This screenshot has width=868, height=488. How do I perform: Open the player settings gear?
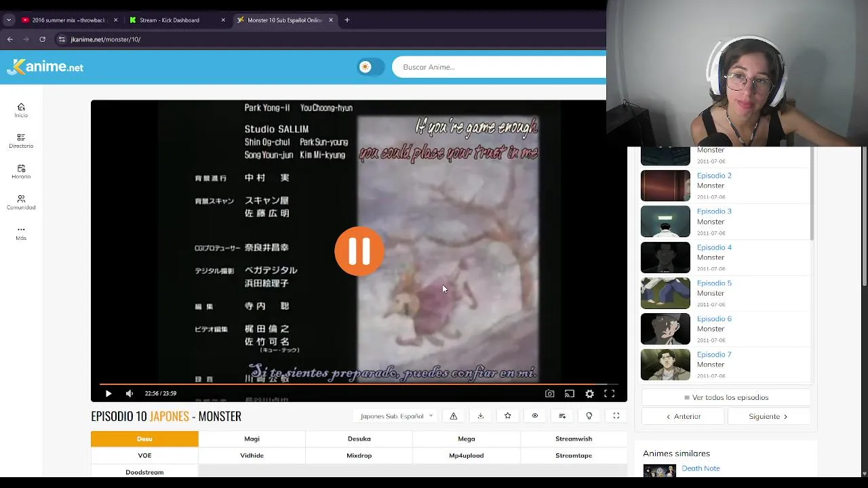pos(590,393)
